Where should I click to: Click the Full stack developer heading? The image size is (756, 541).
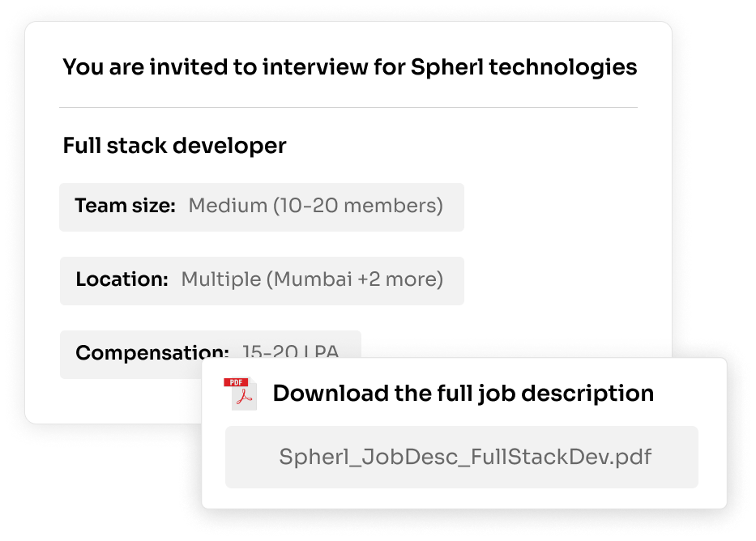(x=174, y=147)
